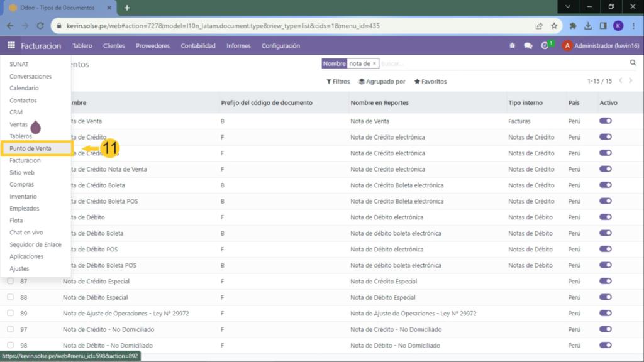Click the debug bug icon in navbar
Screen dimensions: 644x362
[512, 46]
